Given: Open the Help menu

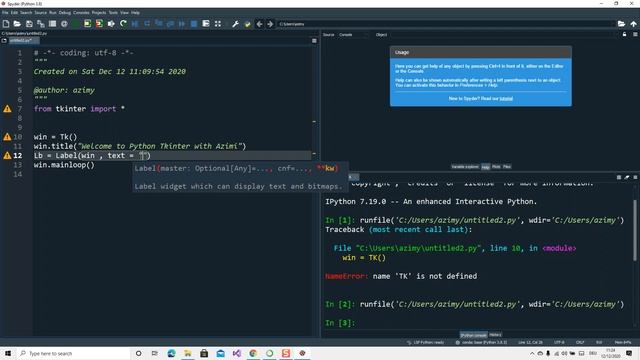Looking at the screenshot, I should coord(135,13).
